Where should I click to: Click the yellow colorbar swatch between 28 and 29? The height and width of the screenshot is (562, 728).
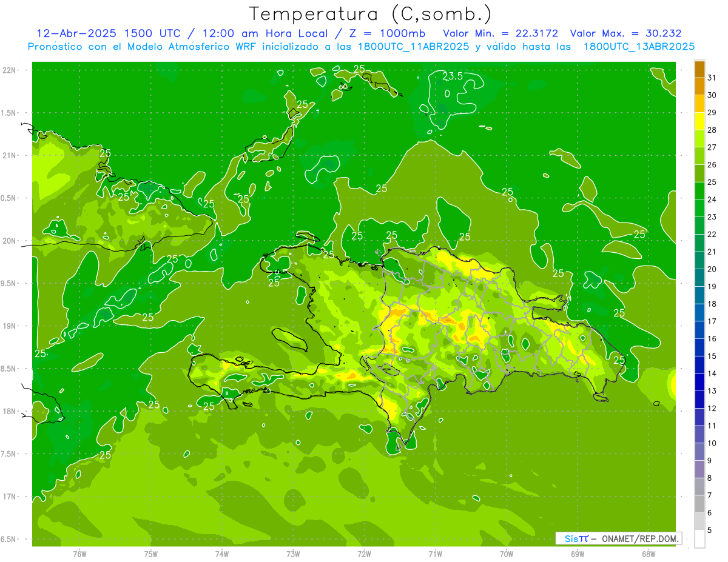[699, 121]
